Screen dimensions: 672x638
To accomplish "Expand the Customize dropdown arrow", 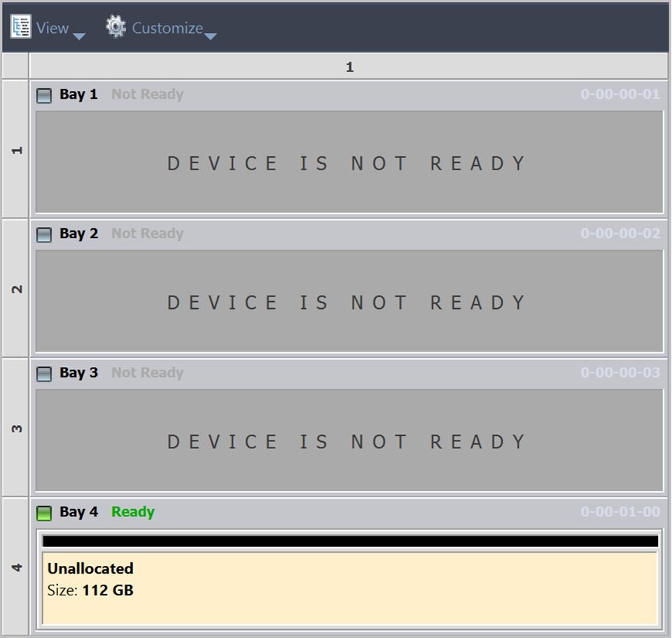I will pyautogui.click(x=210, y=36).
